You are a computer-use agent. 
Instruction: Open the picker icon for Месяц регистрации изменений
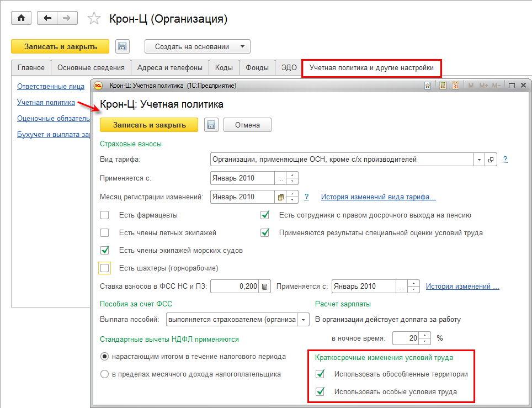(x=281, y=197)
